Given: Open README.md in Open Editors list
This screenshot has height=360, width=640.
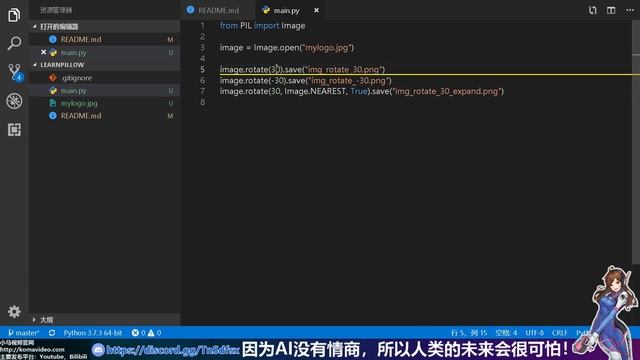Looking at the screenshot, I should [x=104, y=39].
